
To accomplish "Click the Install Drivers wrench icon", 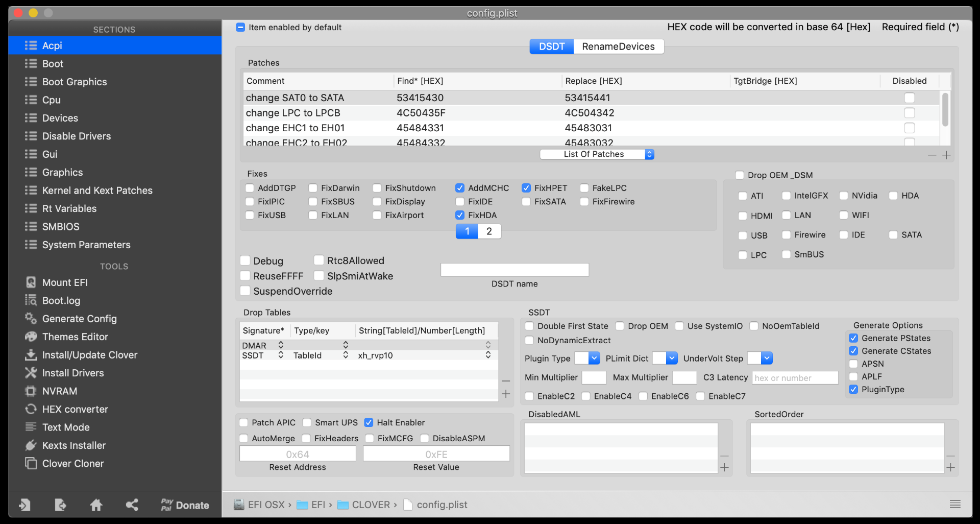I will point(31,373).
